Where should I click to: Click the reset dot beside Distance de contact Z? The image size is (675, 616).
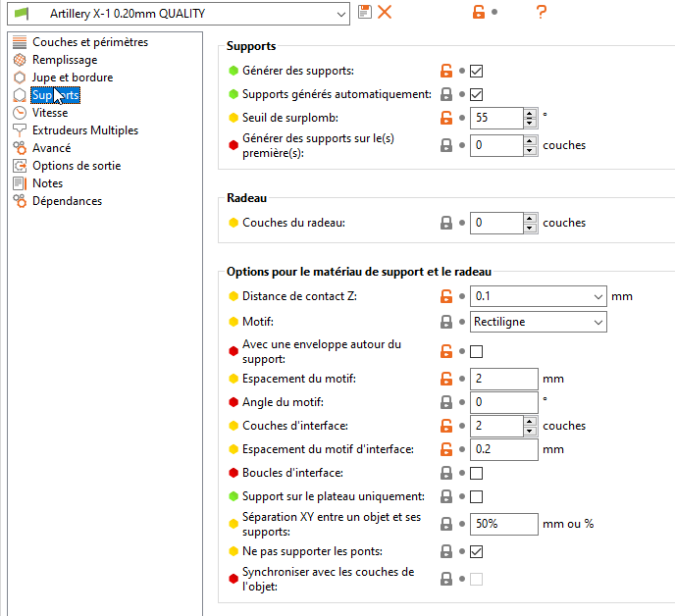pos(462,296)
